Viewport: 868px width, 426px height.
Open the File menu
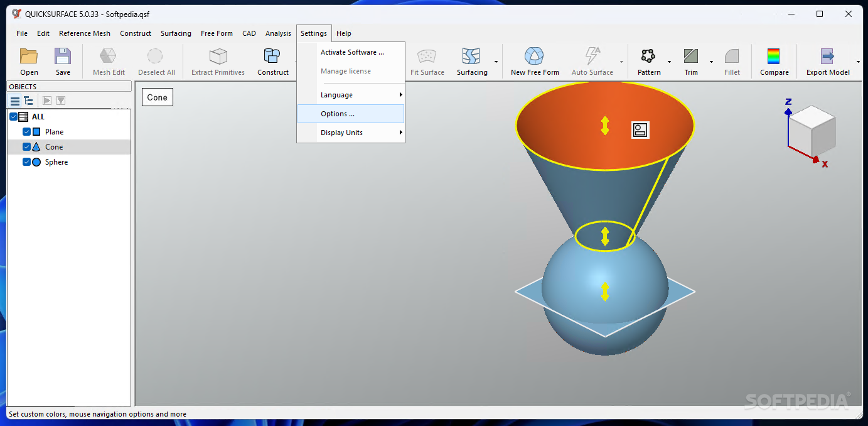pos(22,33)
